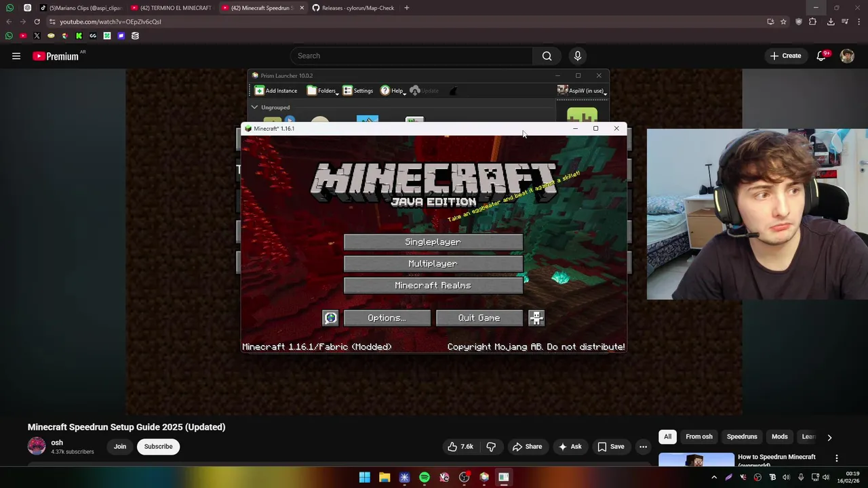Click the YouTube search magnifier button
Viewport: 868px width, 488px height.
(547, 56)
